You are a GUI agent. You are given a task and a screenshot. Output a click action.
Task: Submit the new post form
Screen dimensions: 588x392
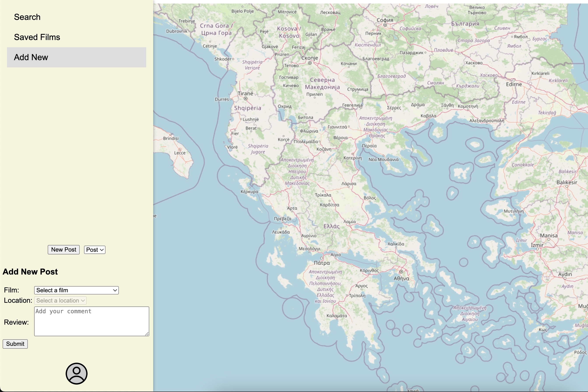15,344
